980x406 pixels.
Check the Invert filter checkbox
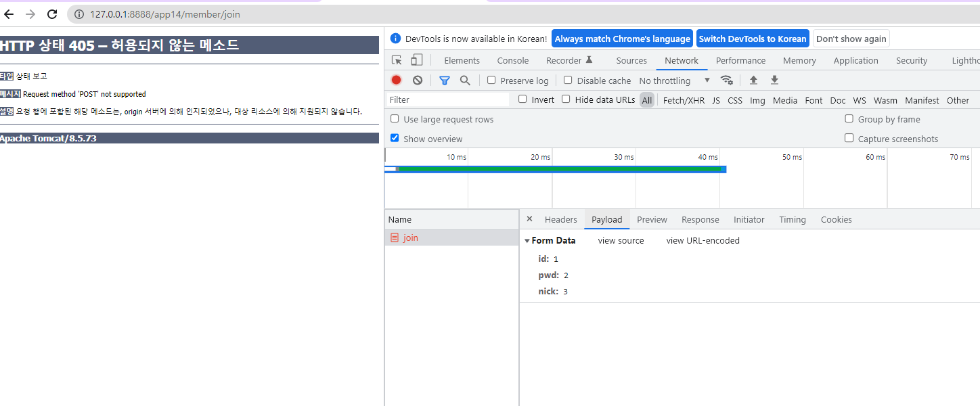pyautogui.click(x=522, y=99)
